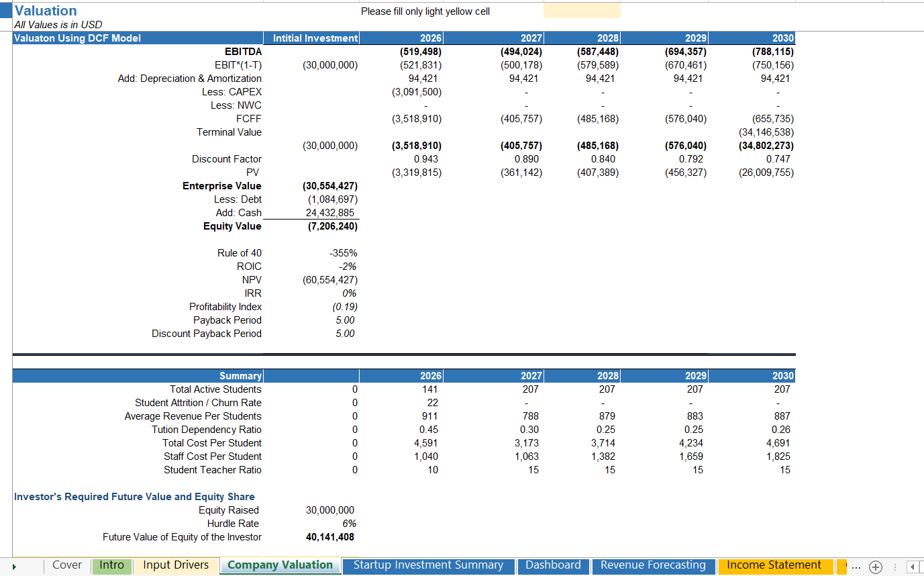View the Startup Investment Summary sheet
Image resolution: width=924 pixels, height=576 pixels.
point(428,566)
